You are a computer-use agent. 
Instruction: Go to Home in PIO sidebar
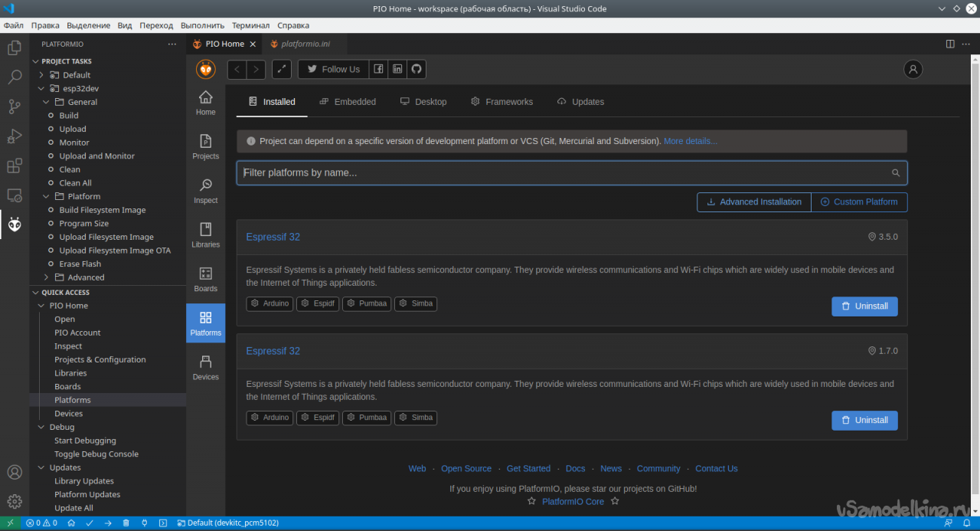[205, 103]
